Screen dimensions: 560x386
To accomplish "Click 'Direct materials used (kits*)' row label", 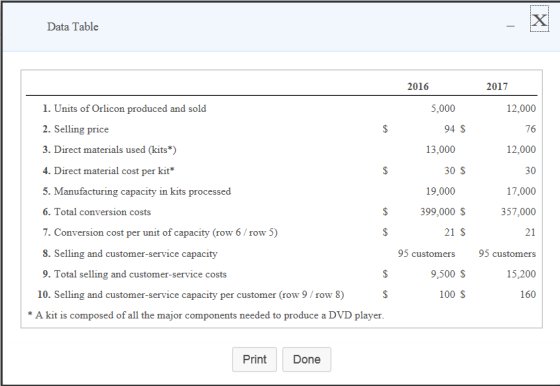I will point(115,150).
